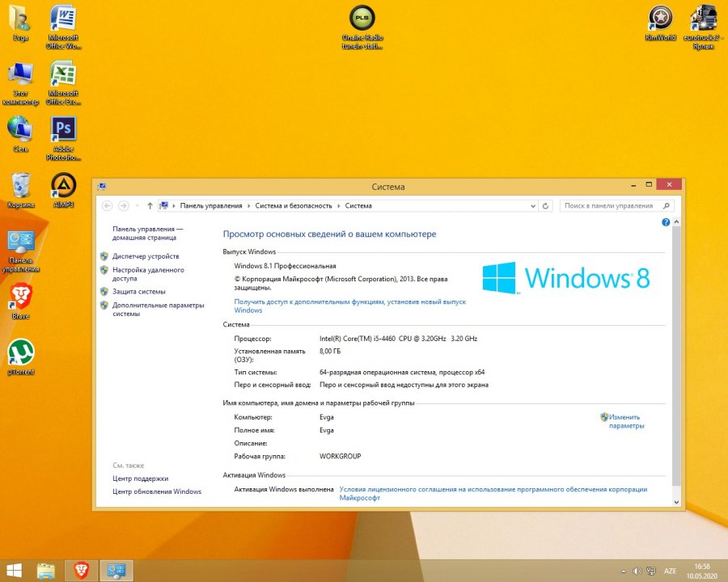Image resolution: width=728 pixels, height=582 pixels.
Task: Open 'Диспетчер устройств' link
Action: pos(146,256)
